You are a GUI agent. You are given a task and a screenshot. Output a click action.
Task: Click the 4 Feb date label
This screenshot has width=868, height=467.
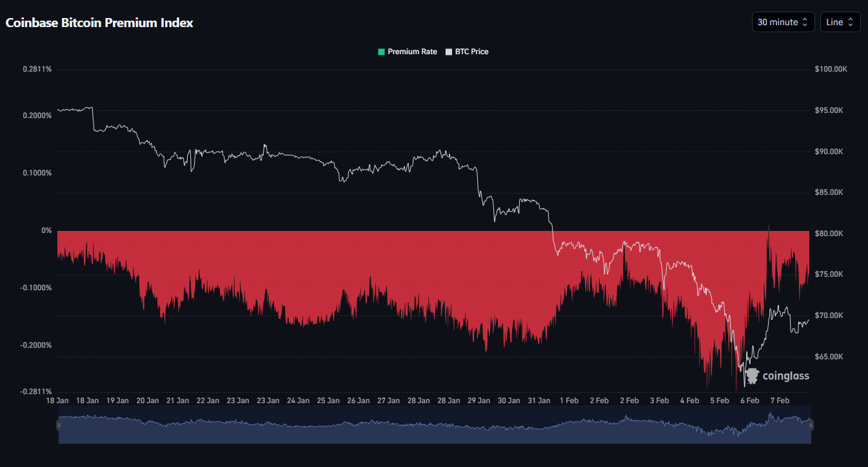coord(689,401)
